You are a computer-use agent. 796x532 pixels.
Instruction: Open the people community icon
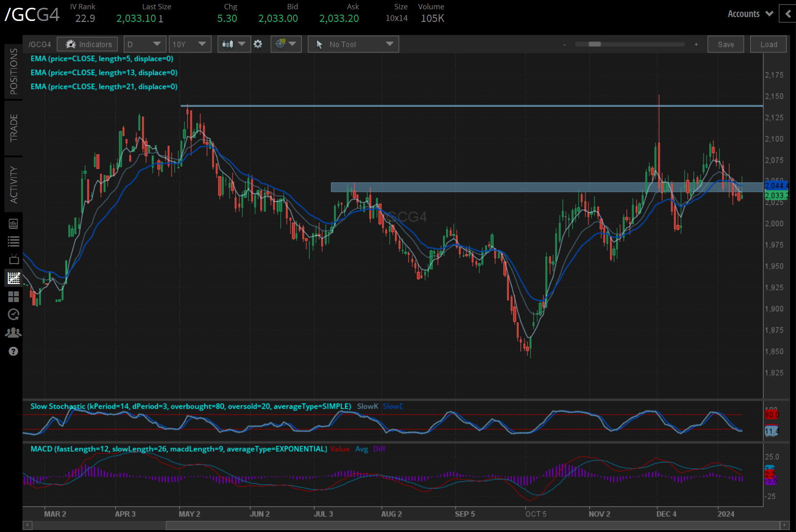[14, 333]
